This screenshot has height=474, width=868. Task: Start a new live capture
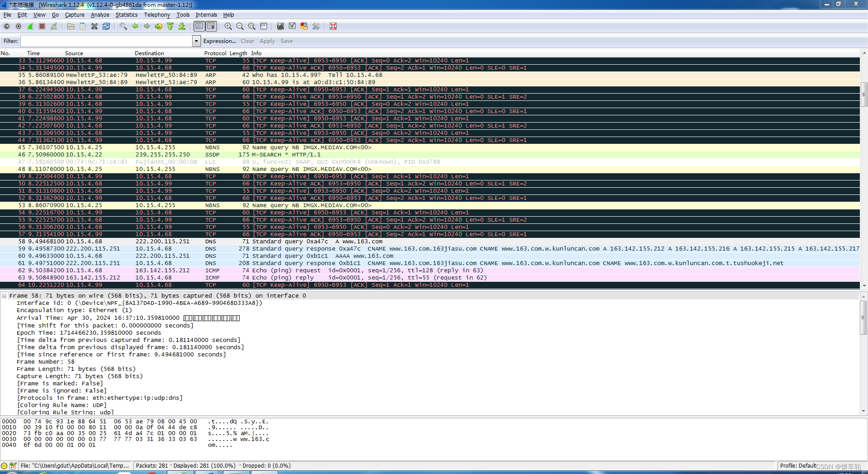tap(30, 26)
